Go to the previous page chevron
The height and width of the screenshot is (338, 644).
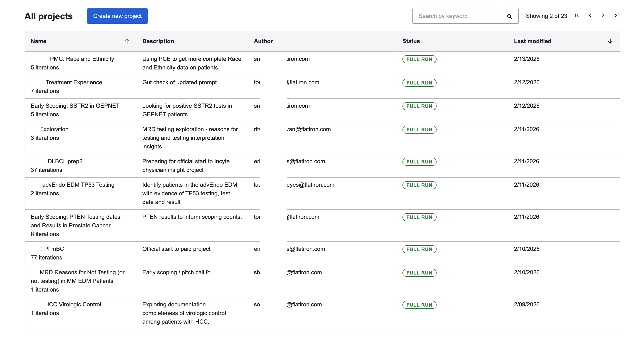(x=590, y=15)
